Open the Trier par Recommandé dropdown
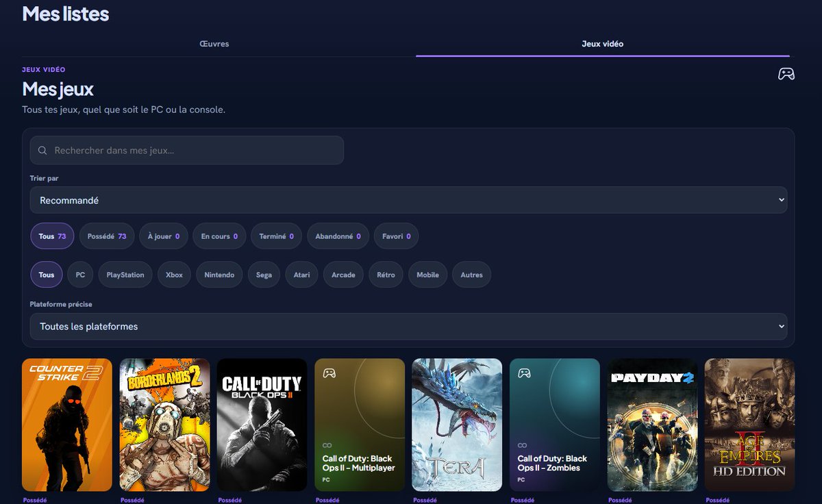Image resolution: width=822 pixels, height=504 pixels. click(x=408, y=200)
